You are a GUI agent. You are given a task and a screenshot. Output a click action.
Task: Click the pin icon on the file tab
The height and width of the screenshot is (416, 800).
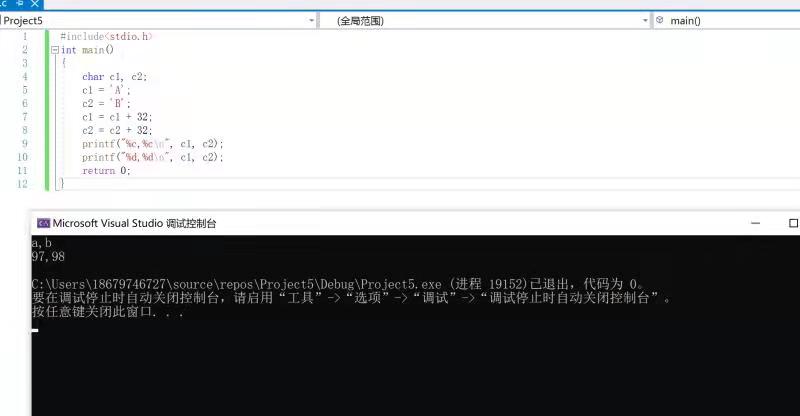[x=20, y=4]
